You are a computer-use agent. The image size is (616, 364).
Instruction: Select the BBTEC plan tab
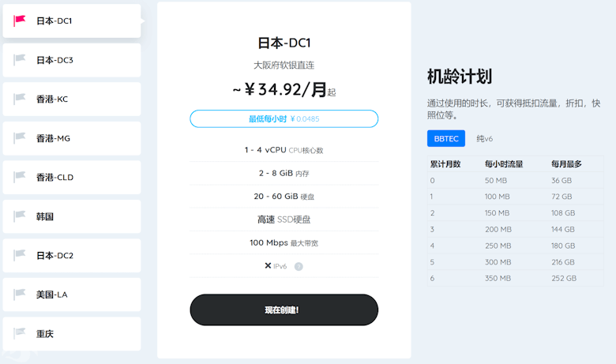pos(445,139)
